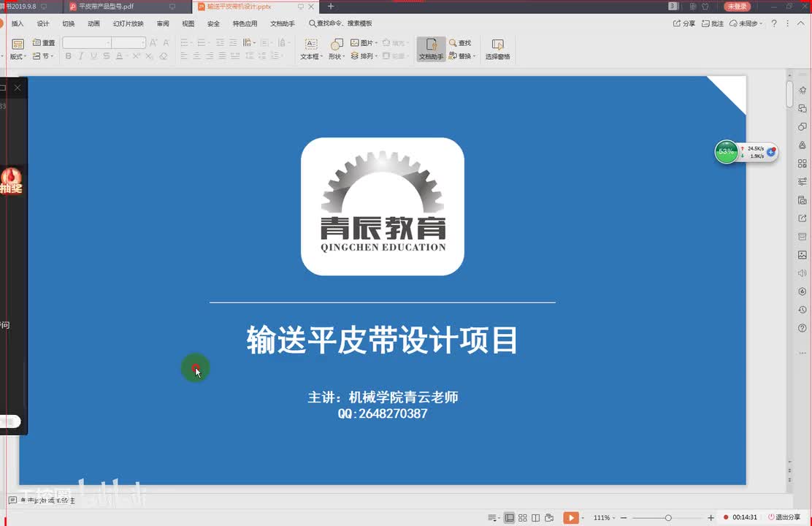The width and height of the screenshot is (812, 526).
Task: Open a new document tab with plus
Action: [x=330, y=7]
